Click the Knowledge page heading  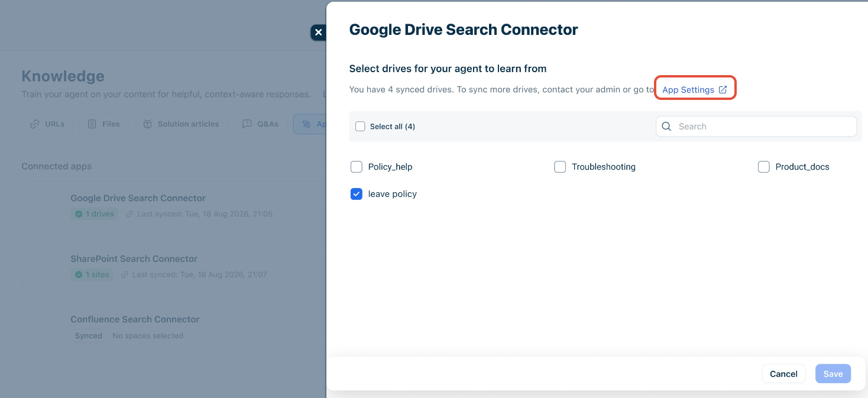point(63,76)
